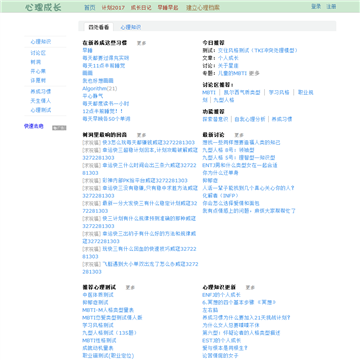Open the Algorithm(21) habit link
This screenshot has height=360, width=360.
(x=100, y=88)
